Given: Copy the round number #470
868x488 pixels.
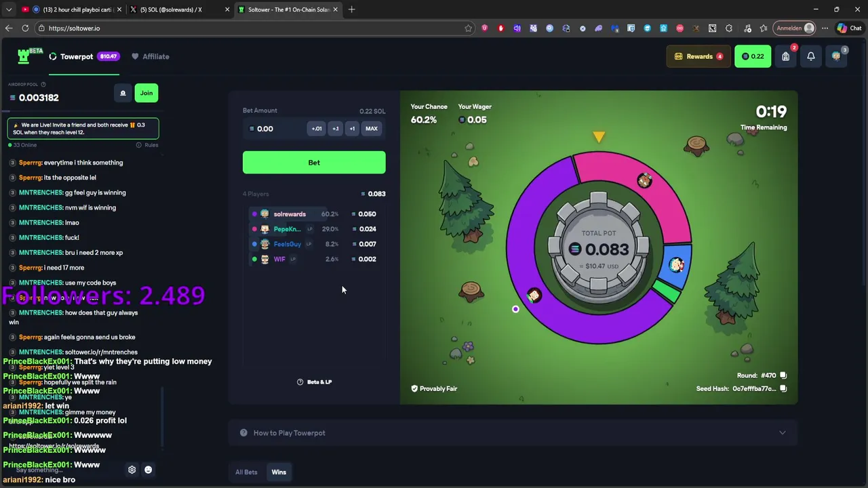Looking at the screenshot, I should (783, 375).
